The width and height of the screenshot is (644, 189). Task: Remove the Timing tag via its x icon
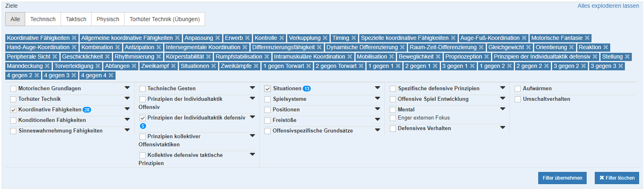[354, 38]
